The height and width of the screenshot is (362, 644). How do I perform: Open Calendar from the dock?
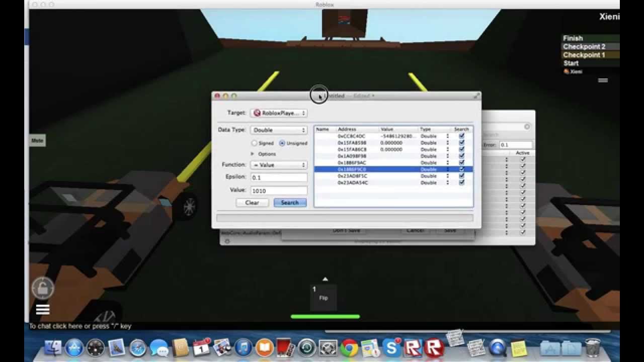(201, 347)
